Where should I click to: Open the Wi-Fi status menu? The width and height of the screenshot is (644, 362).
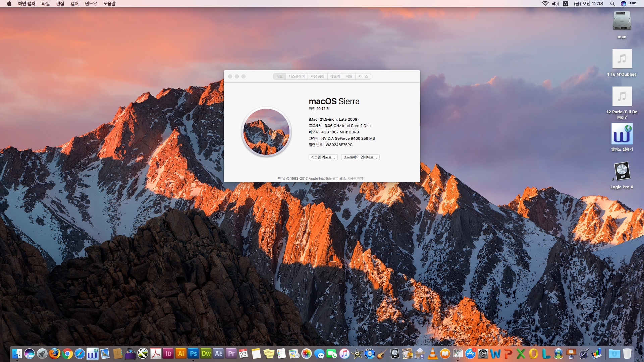(x=545, y=4)
